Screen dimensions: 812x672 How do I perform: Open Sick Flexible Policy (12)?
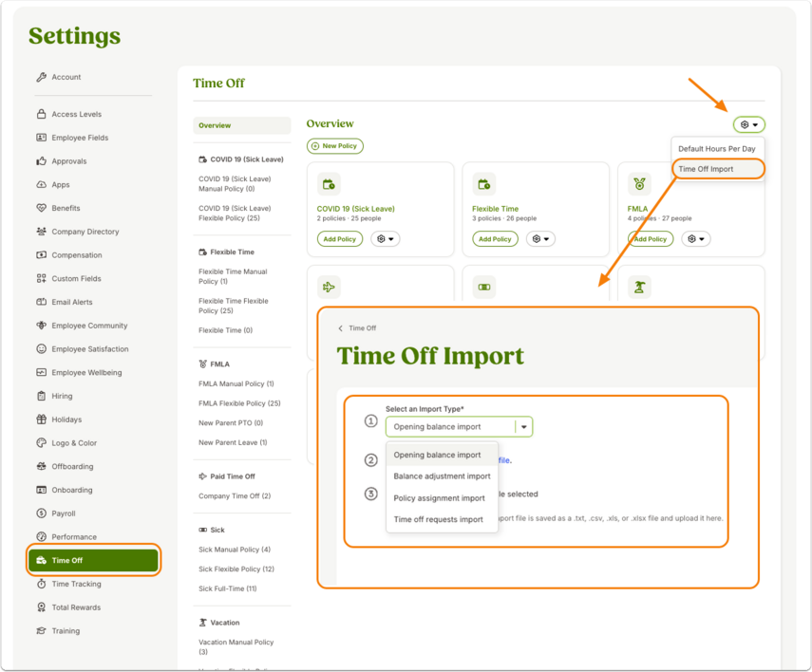236,569
